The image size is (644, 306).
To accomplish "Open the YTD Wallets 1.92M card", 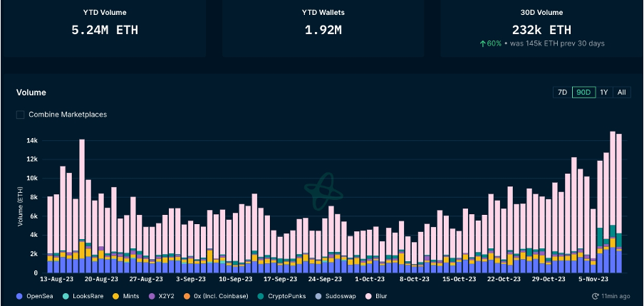I will [322, 28].
